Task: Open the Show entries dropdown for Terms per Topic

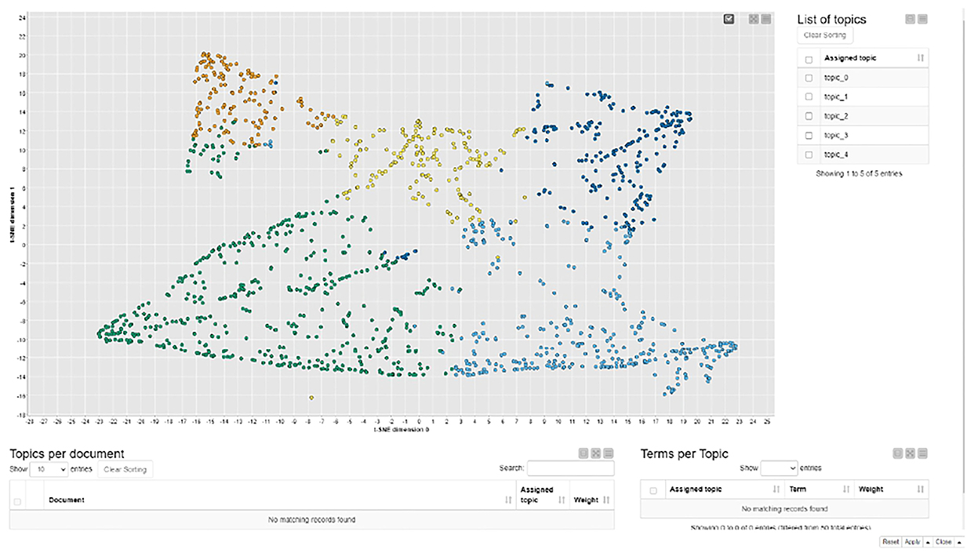Action: 779,467
